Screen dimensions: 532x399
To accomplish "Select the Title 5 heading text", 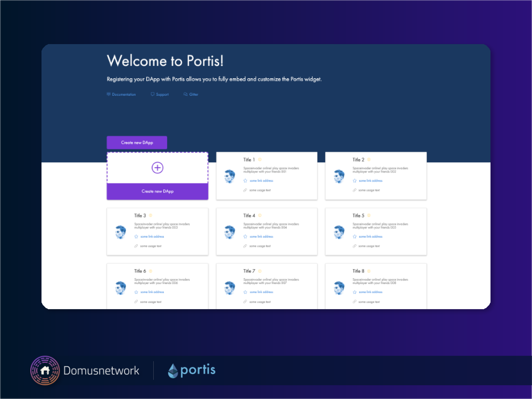I will coord(358,215).
